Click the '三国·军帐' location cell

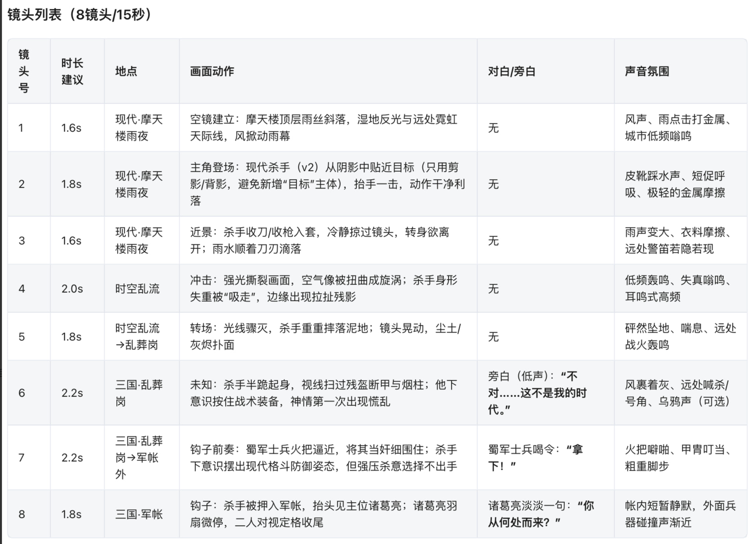[139, 514]
